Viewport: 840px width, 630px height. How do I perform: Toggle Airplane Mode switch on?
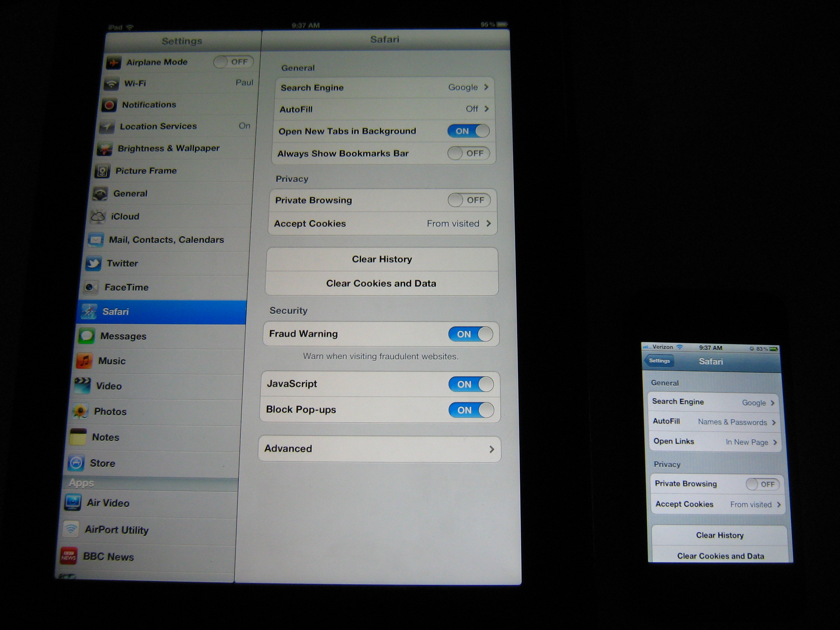pyautogui.click(x=233, y=62)
